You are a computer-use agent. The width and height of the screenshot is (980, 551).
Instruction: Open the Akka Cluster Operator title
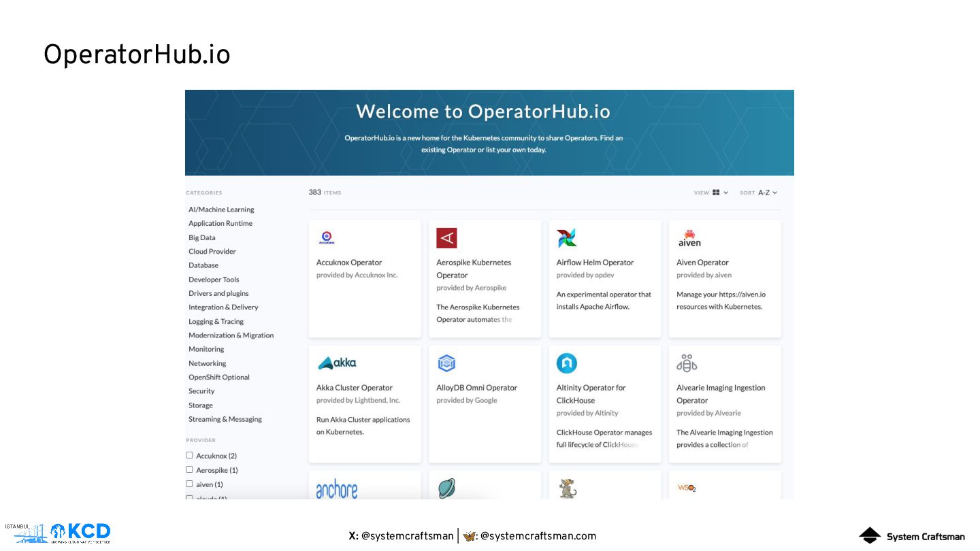tap(355, 388)
